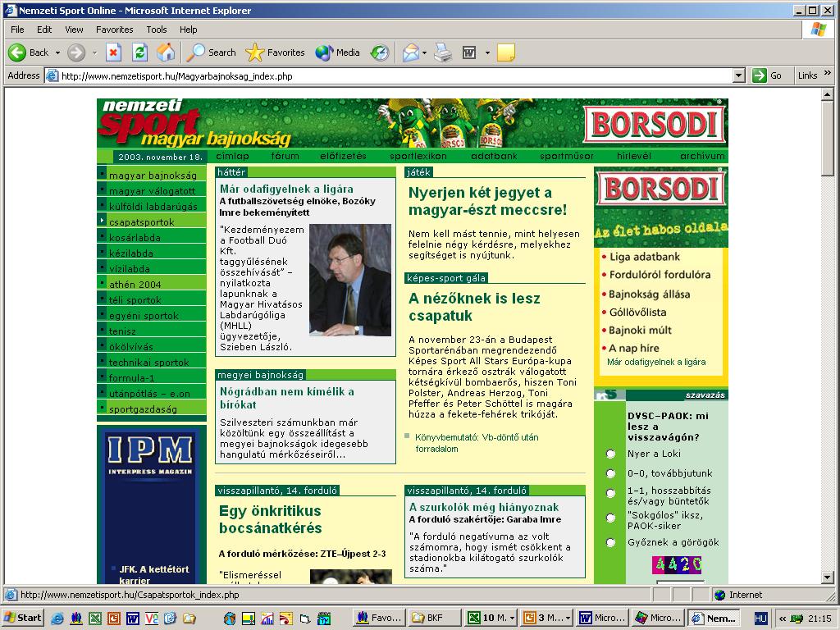Viewport: 840px width, 630px height.
Task: Click the Bozóky Imre article photo
Action: tap(350, 280)
